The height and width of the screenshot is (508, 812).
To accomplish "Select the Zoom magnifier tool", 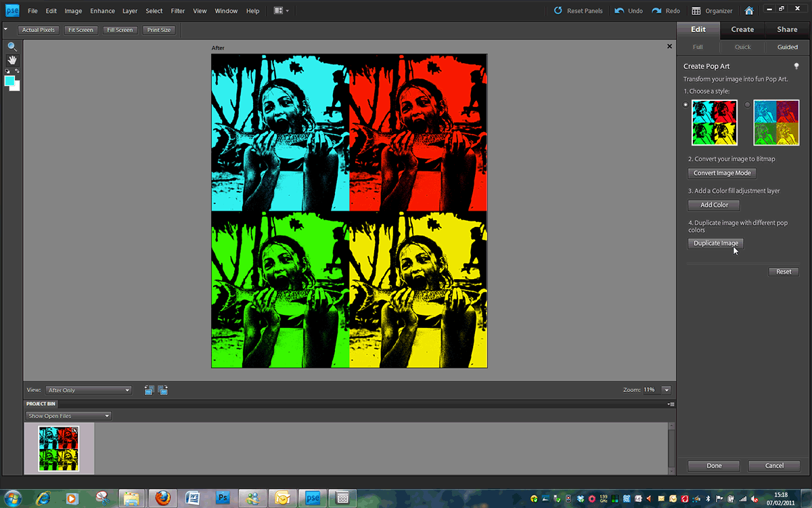I will coord(12,47).
